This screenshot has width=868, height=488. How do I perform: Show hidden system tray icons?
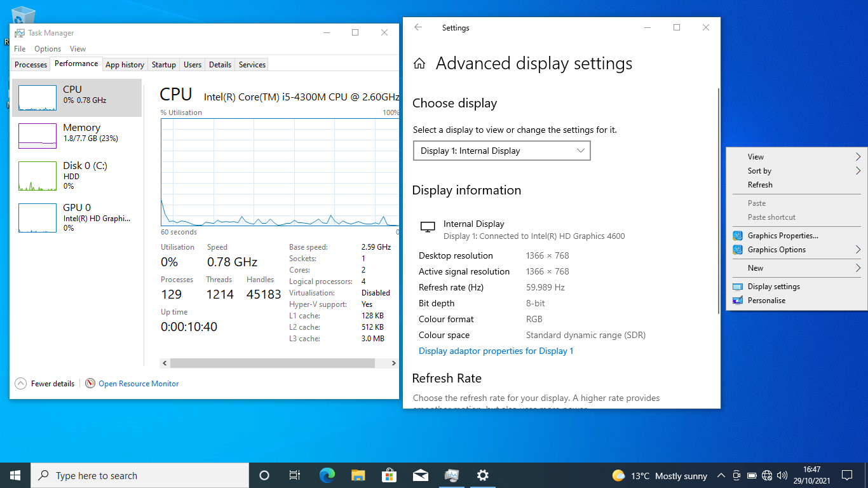(721, 475)
